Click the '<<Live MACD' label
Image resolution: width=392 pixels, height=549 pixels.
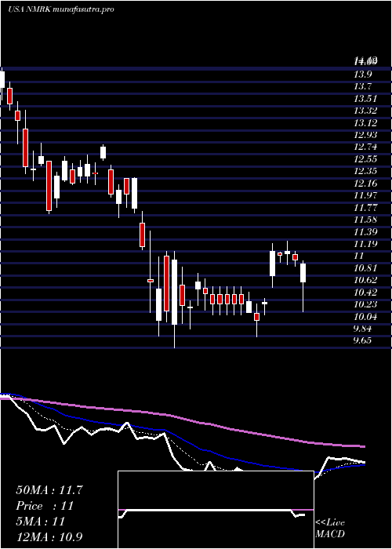click(x=330, y=529)
